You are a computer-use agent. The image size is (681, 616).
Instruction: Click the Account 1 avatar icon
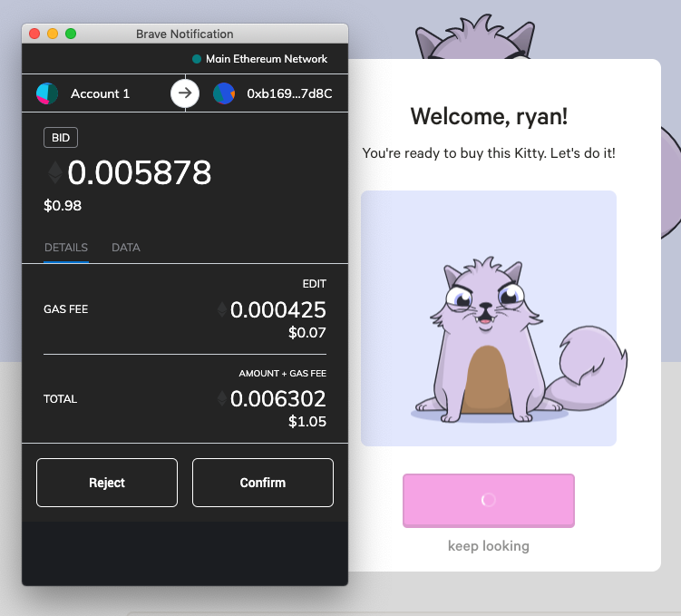click(x=47, y=93)
